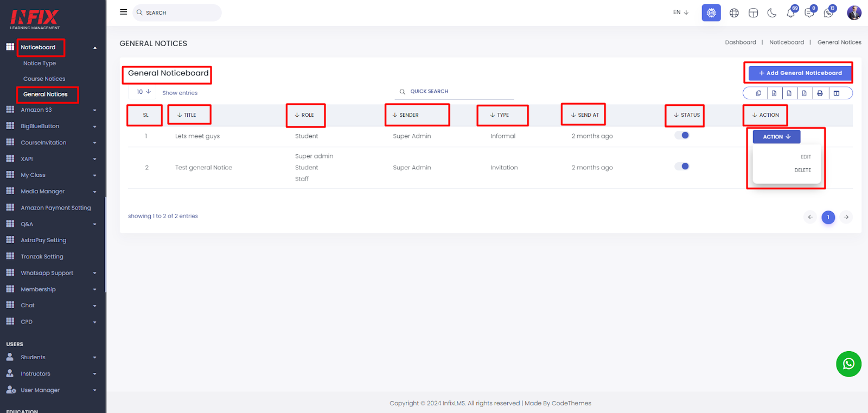Open Whatsapp Support sidebar menu
The height and width of the screenshot is (413, 868).
(x=53, y=272)
